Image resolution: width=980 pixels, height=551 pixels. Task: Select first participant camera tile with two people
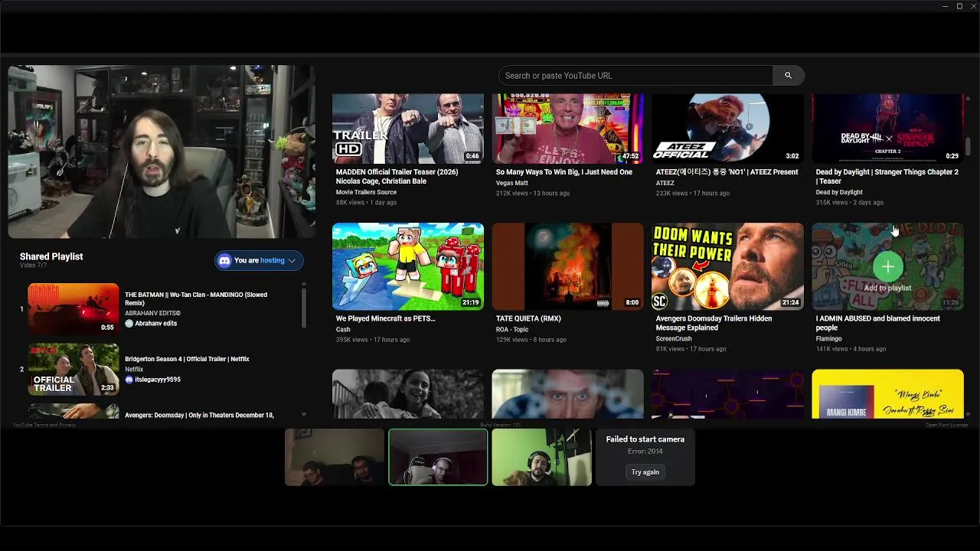[x=335, y=457]
